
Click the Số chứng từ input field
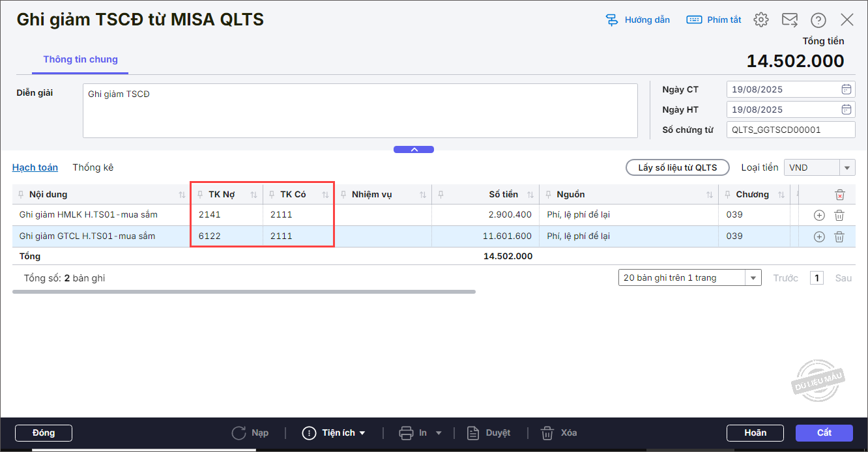(x=790, y=130)
